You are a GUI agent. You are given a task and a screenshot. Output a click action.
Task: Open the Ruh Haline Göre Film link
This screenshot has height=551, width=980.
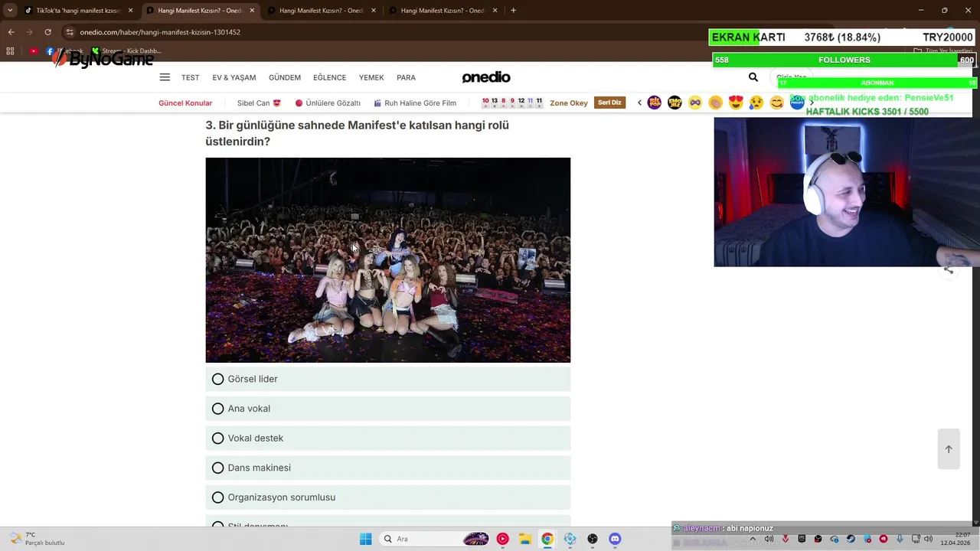click(x=415, y=103)
